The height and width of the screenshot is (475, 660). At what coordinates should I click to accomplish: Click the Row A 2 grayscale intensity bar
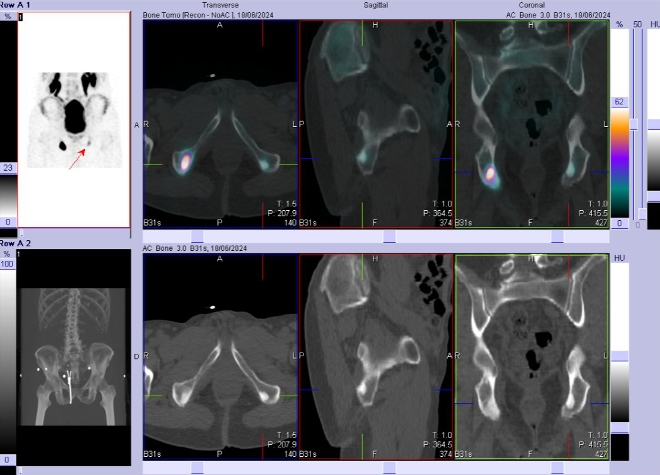8,362
